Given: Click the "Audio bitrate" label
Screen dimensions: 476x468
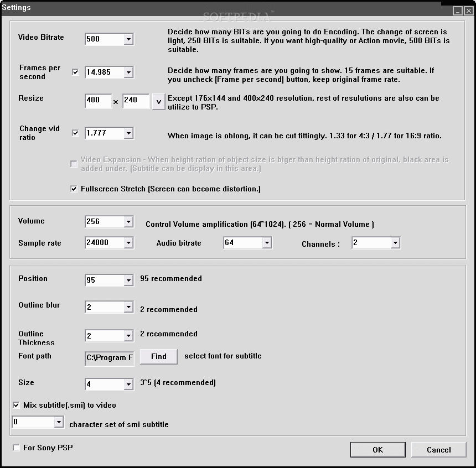Looking at the screenshot, I should (179, 243).
